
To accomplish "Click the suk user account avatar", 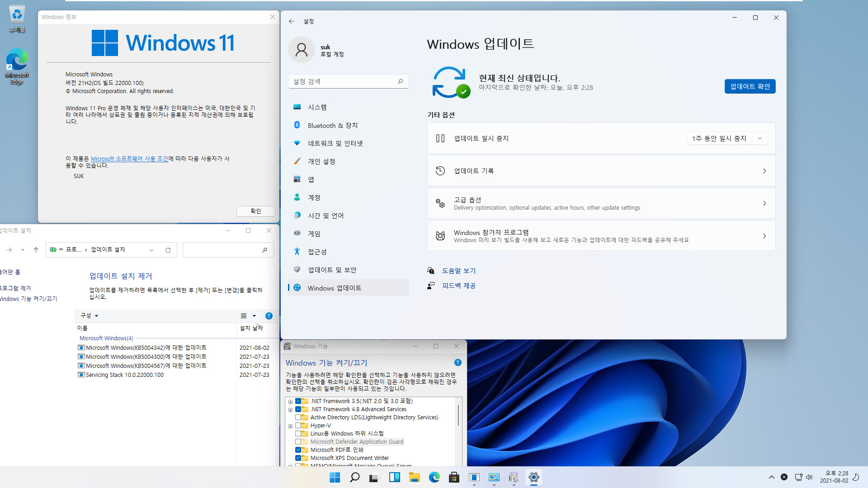I will (x=302, y=50).
